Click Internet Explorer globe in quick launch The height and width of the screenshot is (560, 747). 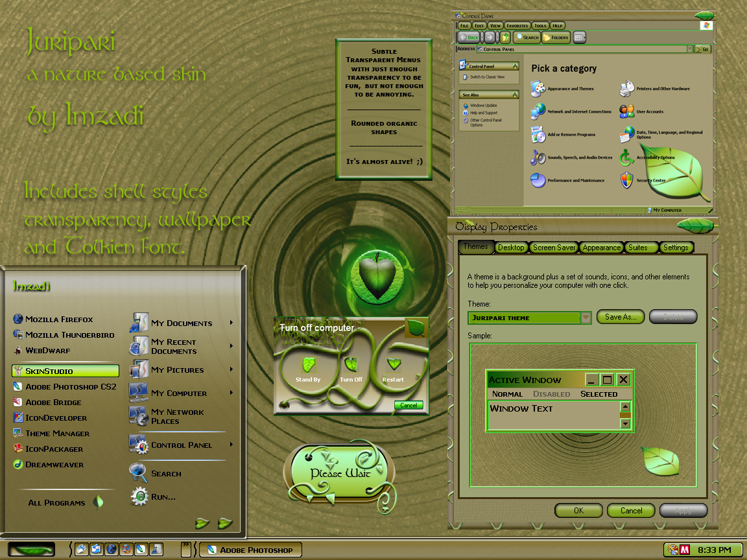point(112,549)
